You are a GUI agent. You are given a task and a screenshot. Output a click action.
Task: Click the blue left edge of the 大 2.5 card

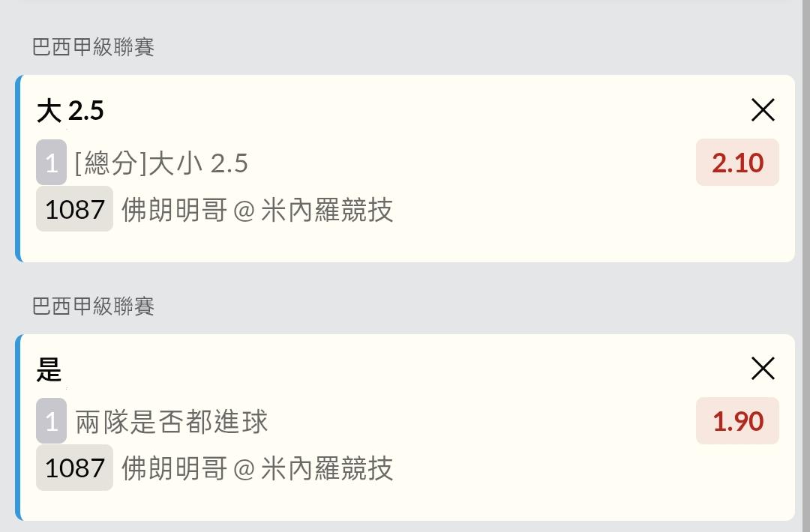(19, 169)
